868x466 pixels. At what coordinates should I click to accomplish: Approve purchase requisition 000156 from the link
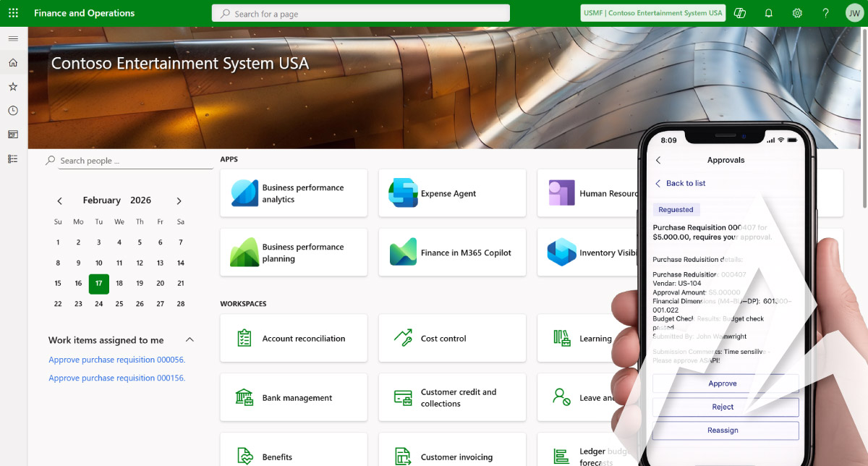[116, 377]
